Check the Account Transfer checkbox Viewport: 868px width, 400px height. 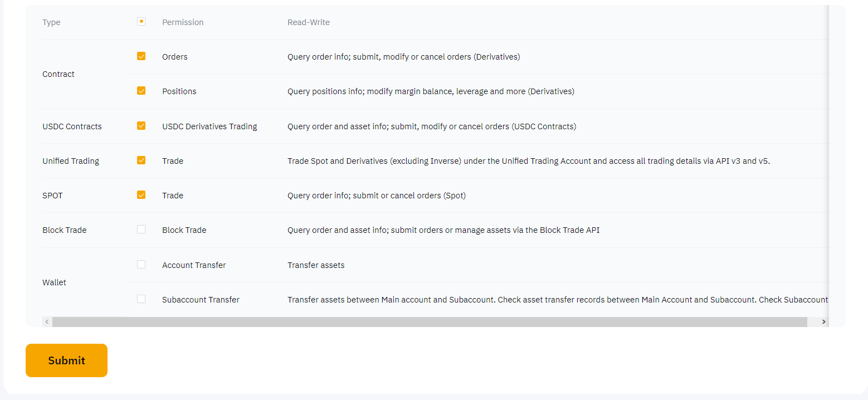click(x=142, y=265)
